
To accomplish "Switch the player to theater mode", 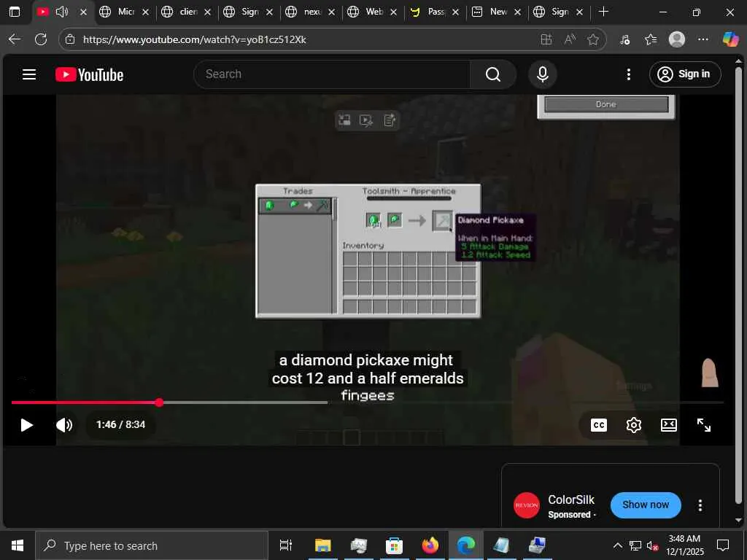I will click(x=669, y=425).
